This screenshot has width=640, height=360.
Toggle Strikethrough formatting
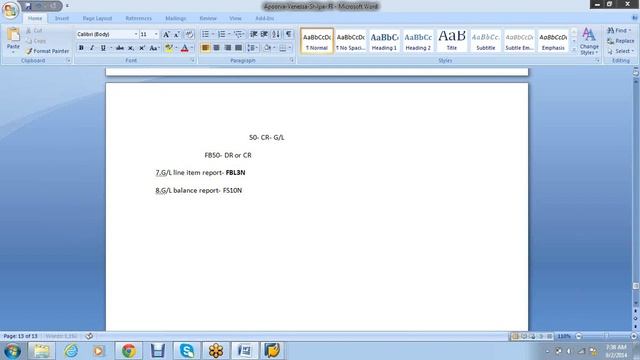coord(120,48)
